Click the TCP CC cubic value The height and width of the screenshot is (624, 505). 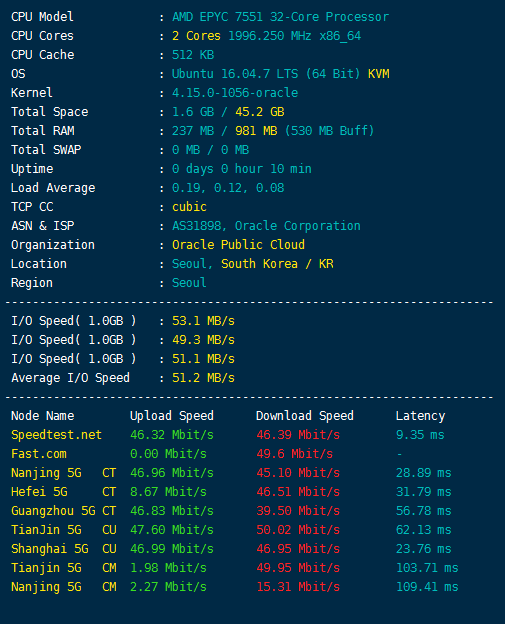[189, 207]
